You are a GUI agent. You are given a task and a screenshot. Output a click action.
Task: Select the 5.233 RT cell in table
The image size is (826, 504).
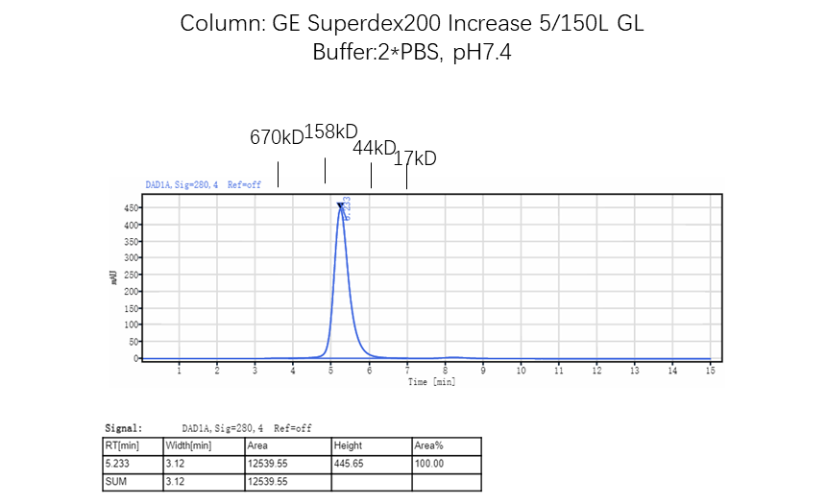click(x=118, y=465)
